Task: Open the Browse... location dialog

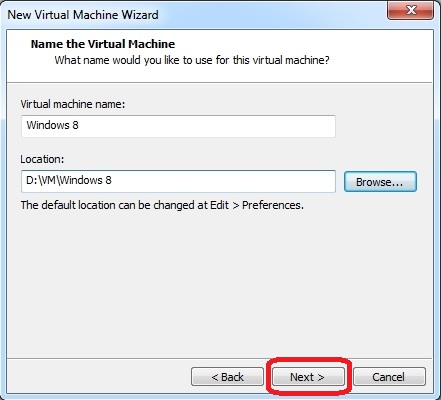Action: [x=380, y=182]
